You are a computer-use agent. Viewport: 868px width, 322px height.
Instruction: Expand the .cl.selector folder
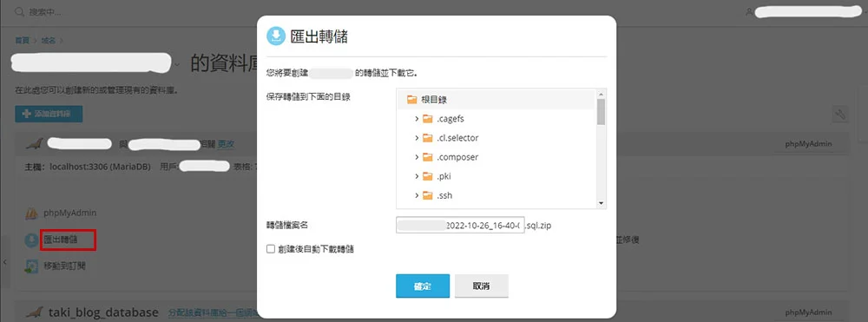point(417,138)
